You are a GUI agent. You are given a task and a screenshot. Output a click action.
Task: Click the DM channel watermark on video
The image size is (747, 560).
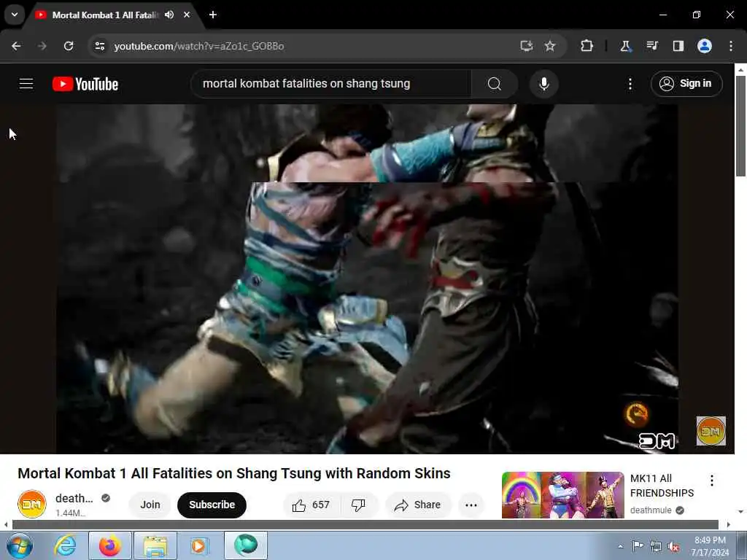point(711,431)
